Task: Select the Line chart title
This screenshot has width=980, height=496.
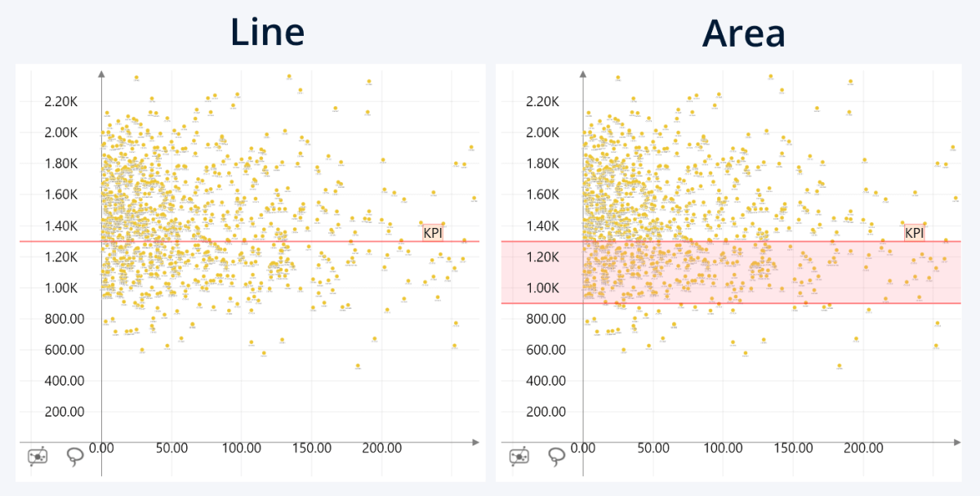Action: coord(268,33)
